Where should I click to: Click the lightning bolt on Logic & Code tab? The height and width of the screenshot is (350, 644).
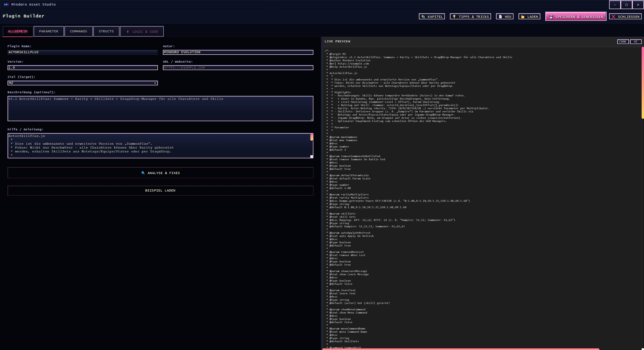[128, 32]
